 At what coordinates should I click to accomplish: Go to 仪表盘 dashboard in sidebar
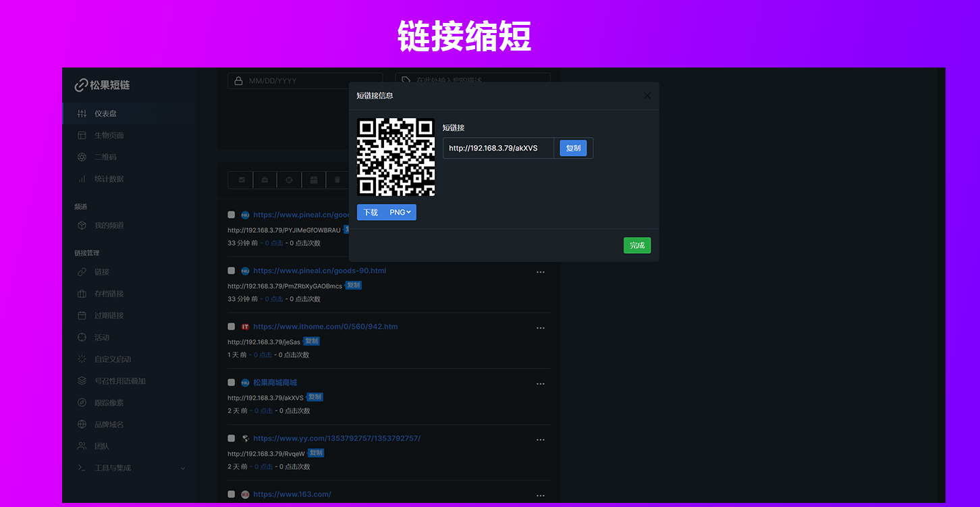[105, 113]
